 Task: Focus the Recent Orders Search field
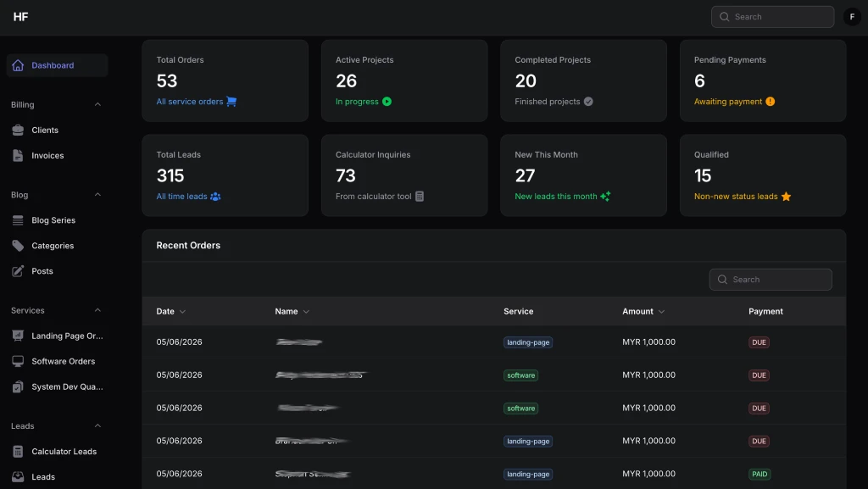click(770, 280)
